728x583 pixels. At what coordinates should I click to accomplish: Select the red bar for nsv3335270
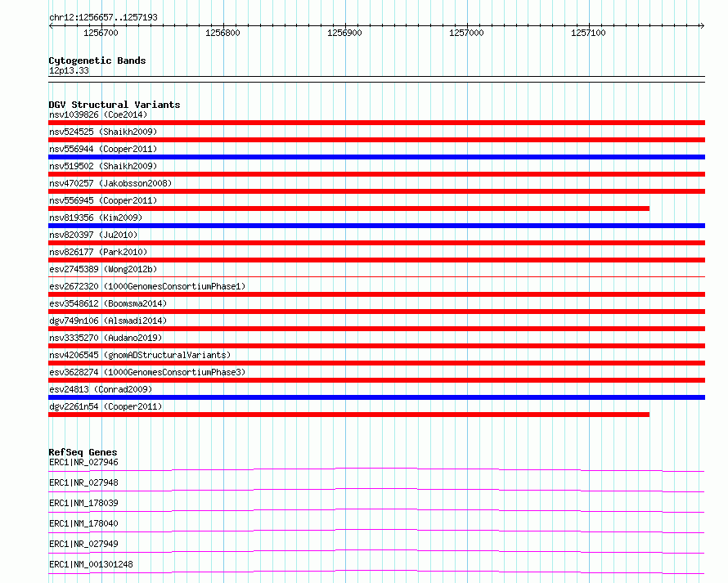pos(376,346)
